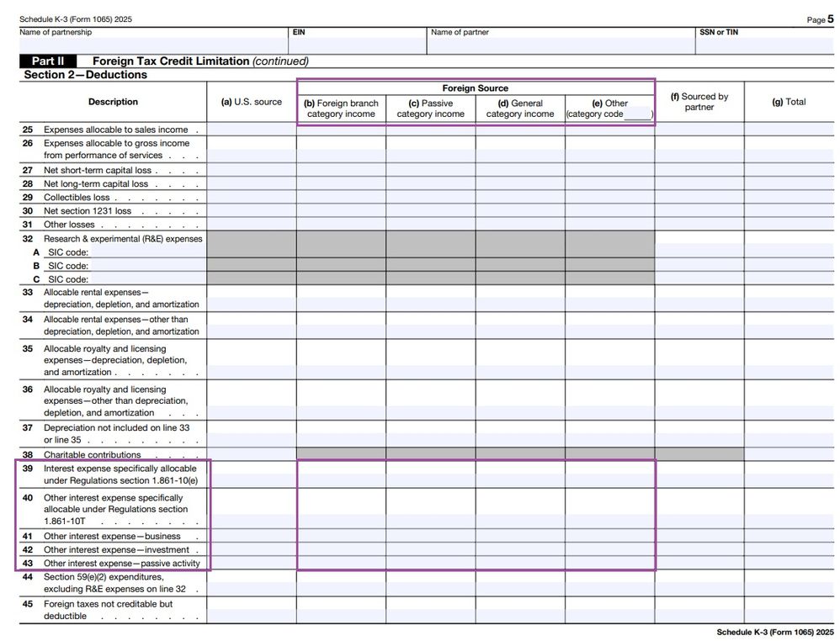840x641 pixels.
Task: Click line 42 General category income cell
Action: point(519,549)
